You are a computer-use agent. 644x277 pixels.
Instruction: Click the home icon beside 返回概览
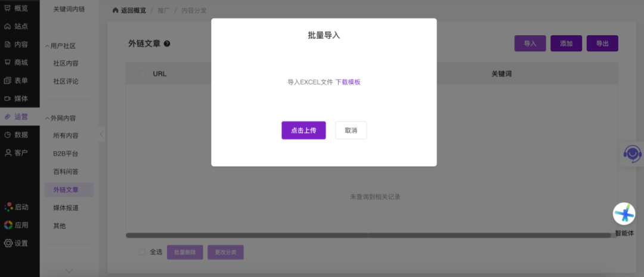116,10
